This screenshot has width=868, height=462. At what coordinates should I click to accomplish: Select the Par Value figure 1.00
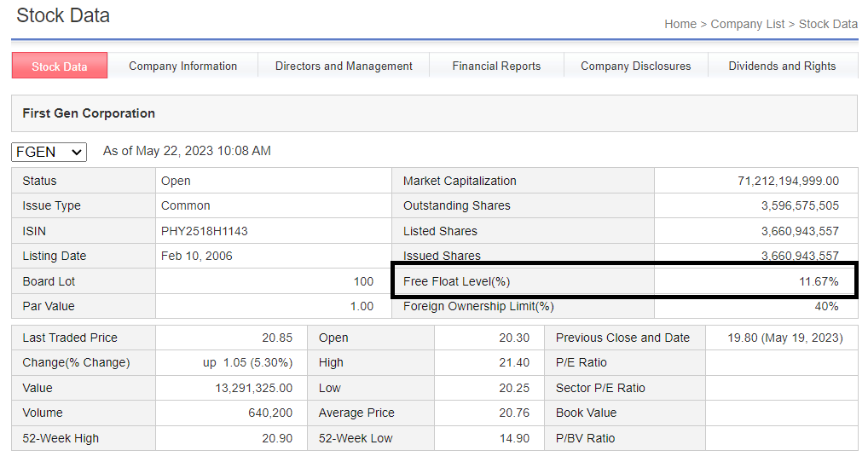click(x=362, y=307)
